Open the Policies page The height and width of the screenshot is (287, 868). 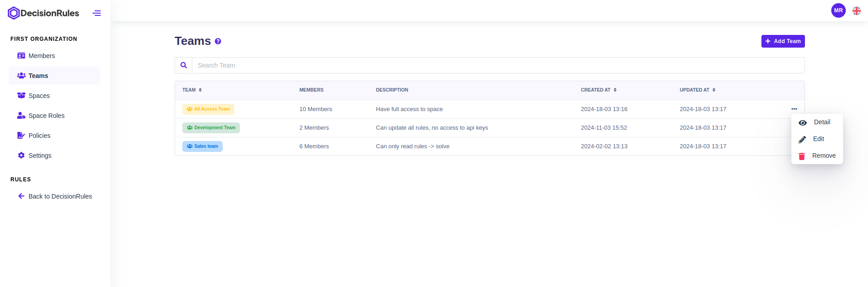pyautogui.click(x=39, y=136)
